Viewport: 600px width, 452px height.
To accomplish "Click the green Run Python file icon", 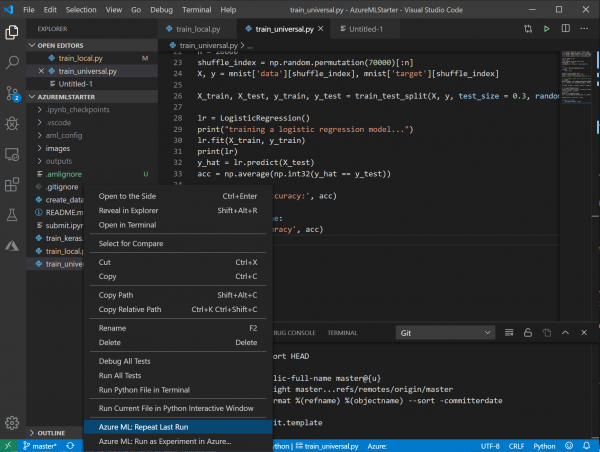I will point(546,29).
